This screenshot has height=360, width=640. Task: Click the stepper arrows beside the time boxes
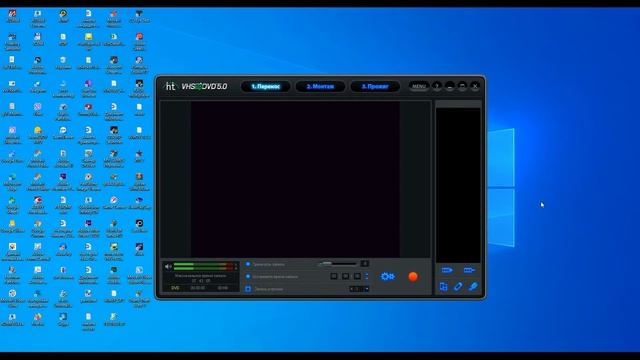click(x=367, y=276)
